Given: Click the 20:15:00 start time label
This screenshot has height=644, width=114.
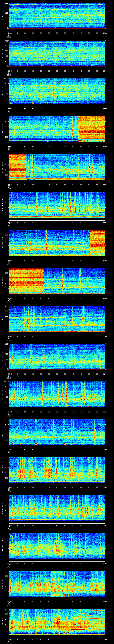Looking at the screenshot, I should (9, 184).
